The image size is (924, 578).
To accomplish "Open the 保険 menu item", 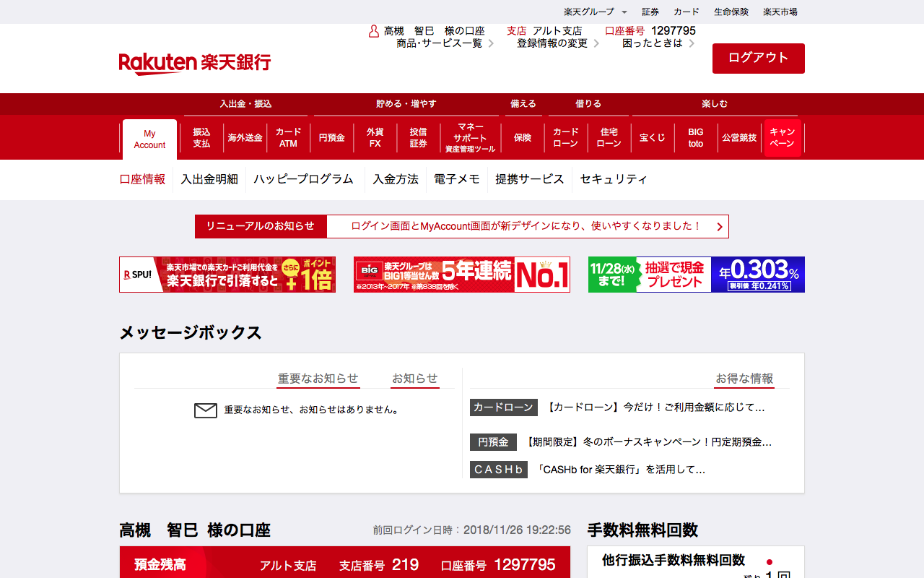I will point(523,138).
